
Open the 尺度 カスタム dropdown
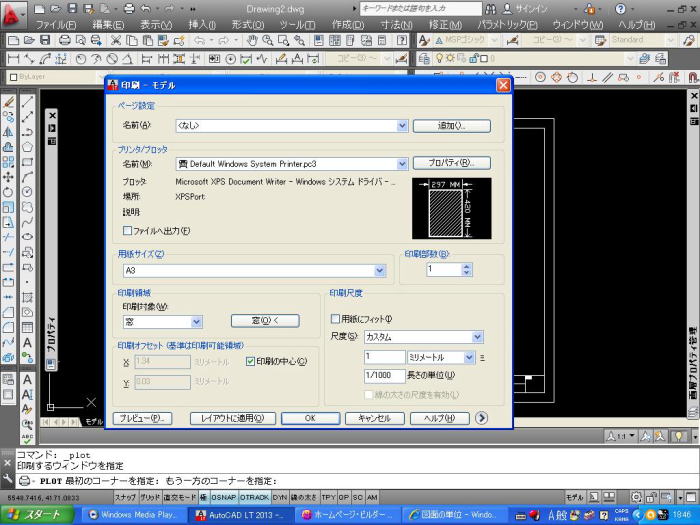477,337
